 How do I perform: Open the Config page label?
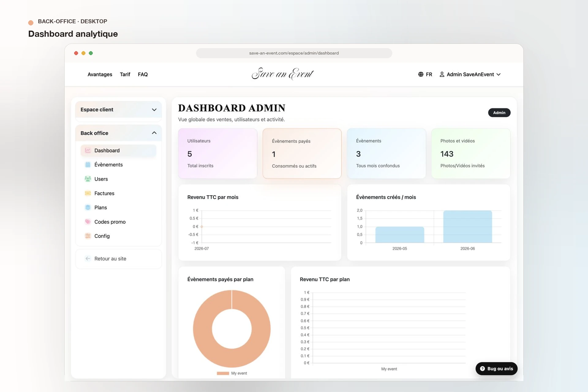[102, 236]
